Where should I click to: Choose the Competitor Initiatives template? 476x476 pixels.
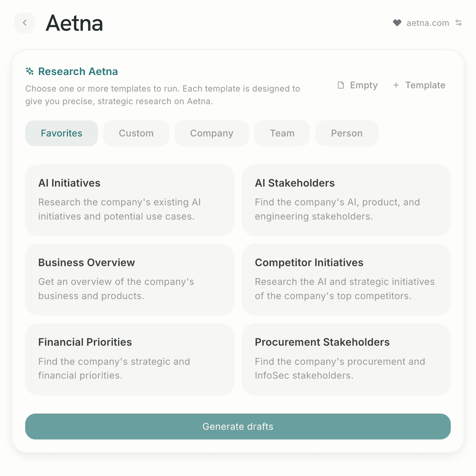pos(346,279)
